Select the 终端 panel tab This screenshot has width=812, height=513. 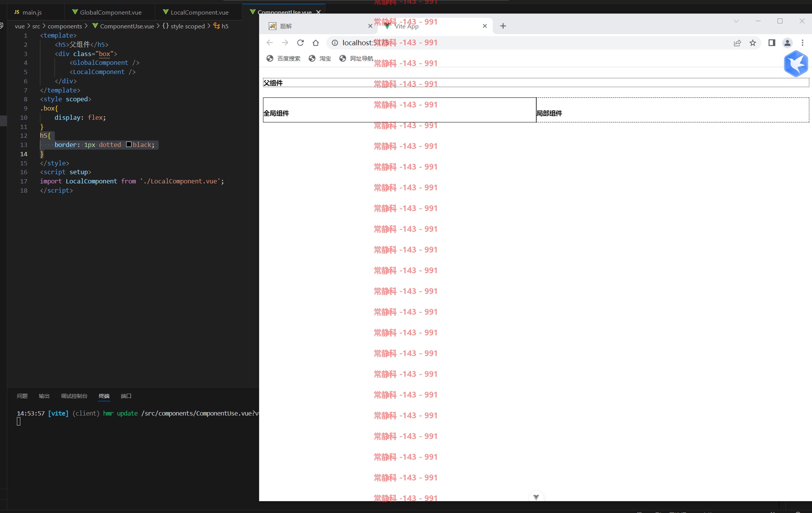[104, 396]
